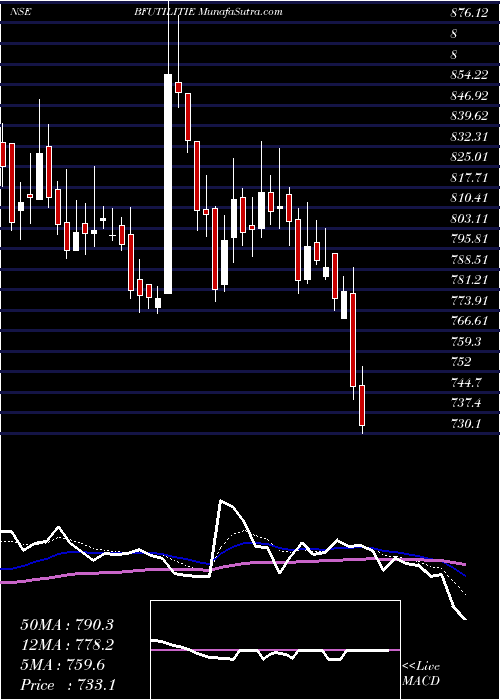Click the 737.4 price level label
500x700 pixels.
466,403
